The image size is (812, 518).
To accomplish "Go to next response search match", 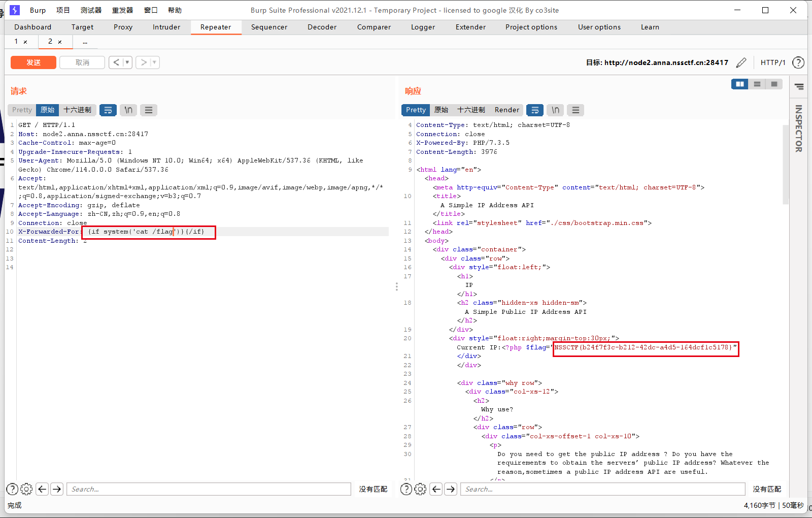I will [x=451, y=489].
